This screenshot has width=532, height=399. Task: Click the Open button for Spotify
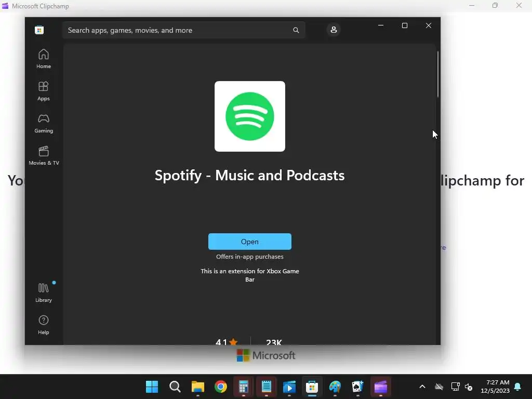[x=250, y=242]
